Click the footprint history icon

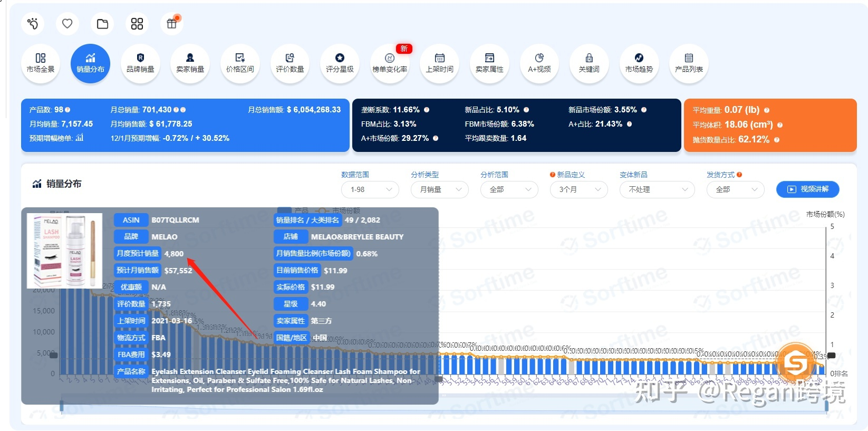pyautogui.click(x=33, y=24)
